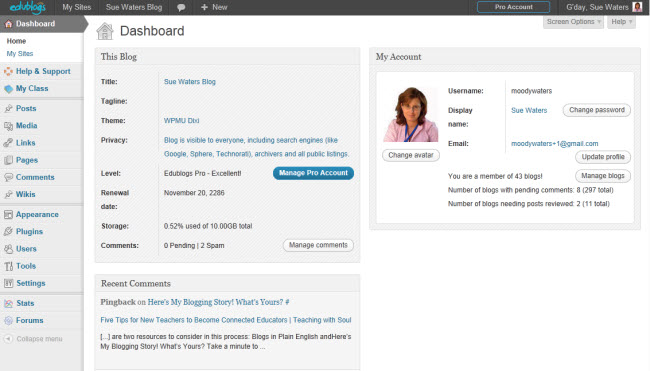650x371 pixels.
Task: Click the Users icon in sidebar
Action: pyautogui.click(x=8, y=249)
